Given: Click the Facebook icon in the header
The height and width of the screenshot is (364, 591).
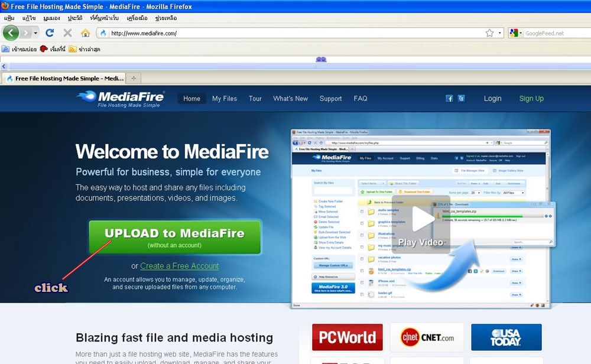Looking at the screenshot, I should point(449,98).
